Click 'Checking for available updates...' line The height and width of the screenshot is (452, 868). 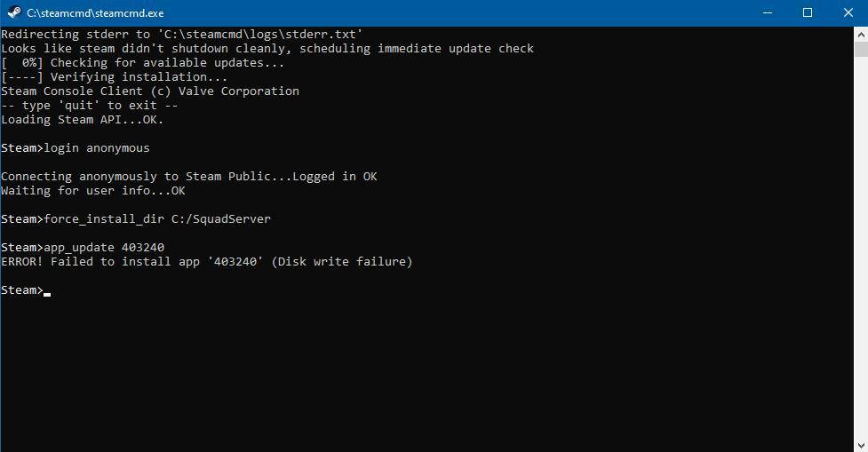tap(142, 63)
